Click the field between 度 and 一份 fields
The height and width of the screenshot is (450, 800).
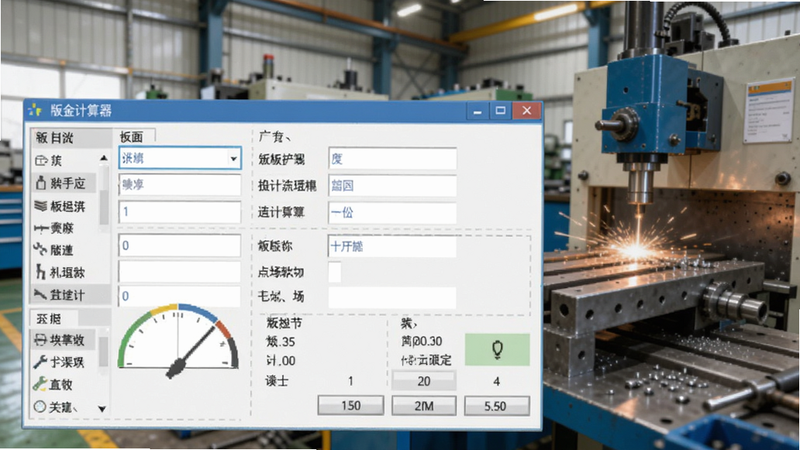[x=392, y=186]
